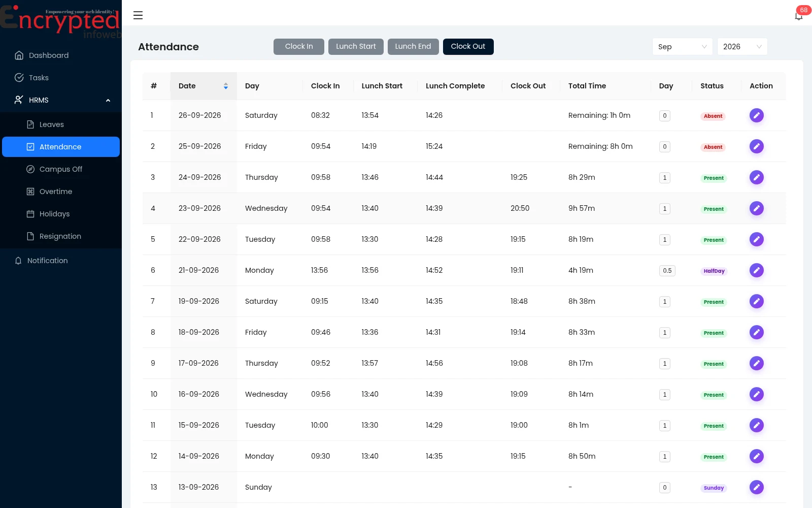This screenshot has width=812, height=508.
Task: Edit attendance for 21-09-2026 row
Action: click(x=756, y=270)
